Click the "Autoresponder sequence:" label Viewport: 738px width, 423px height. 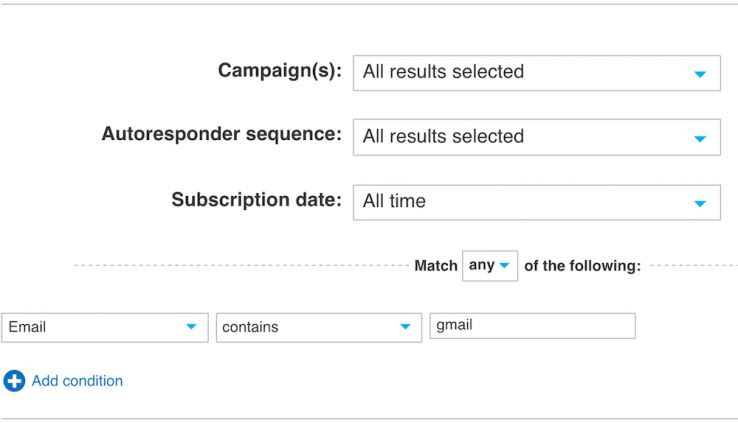(x=221, y=134)
